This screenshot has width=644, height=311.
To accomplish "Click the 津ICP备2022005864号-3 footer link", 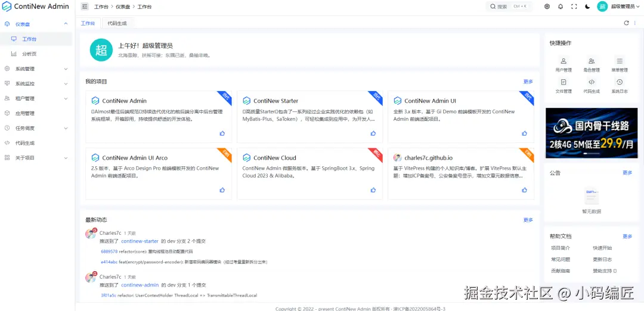I will (x=419, y=309).
